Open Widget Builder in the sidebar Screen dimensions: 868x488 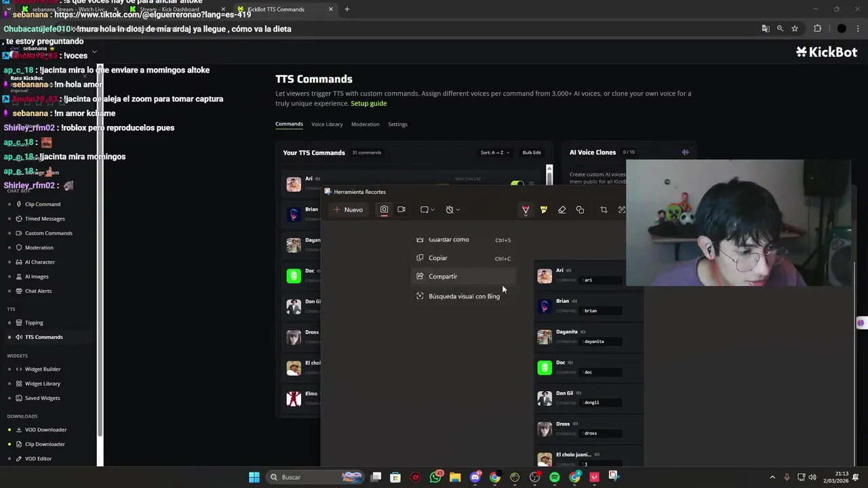tap(43, 369)
